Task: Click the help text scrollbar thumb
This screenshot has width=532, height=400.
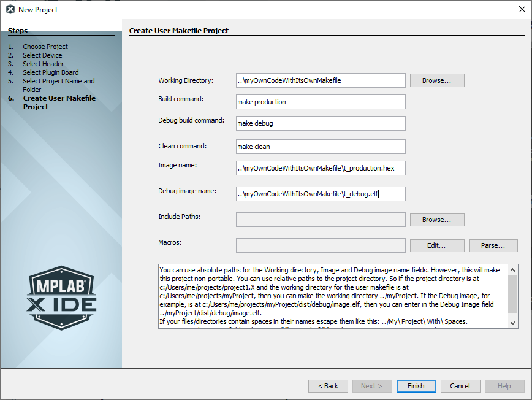Action: (513, 293)
